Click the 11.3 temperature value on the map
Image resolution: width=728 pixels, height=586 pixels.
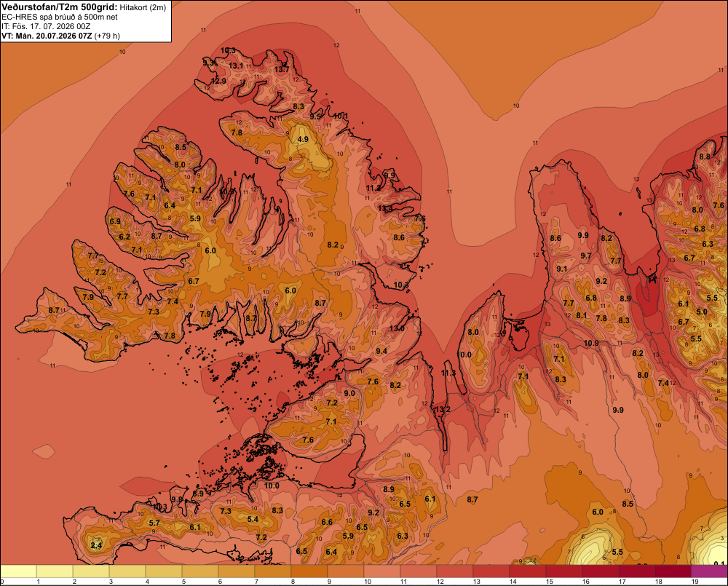pyautogui.click(x=448, y=373)
